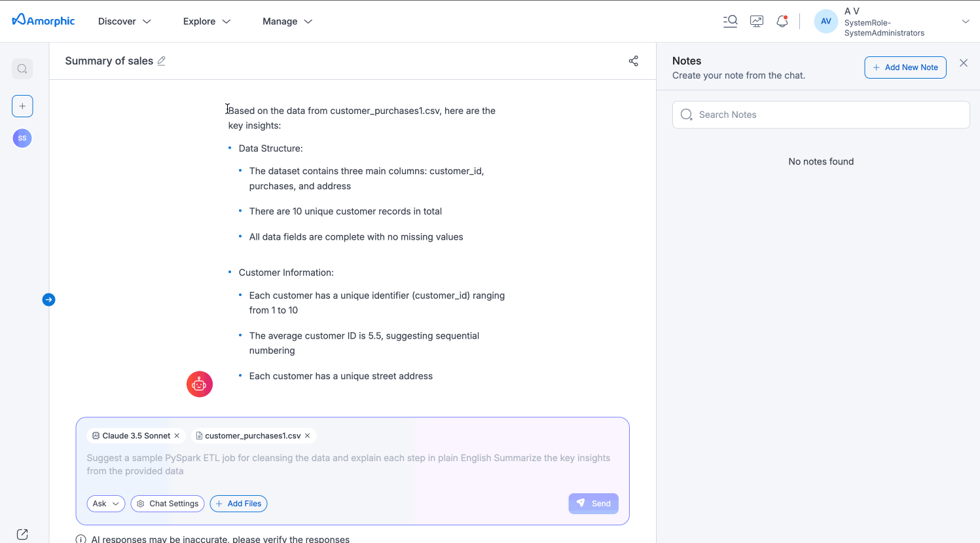
Task: Click the Add New Note button
Action: coord(905,67)
